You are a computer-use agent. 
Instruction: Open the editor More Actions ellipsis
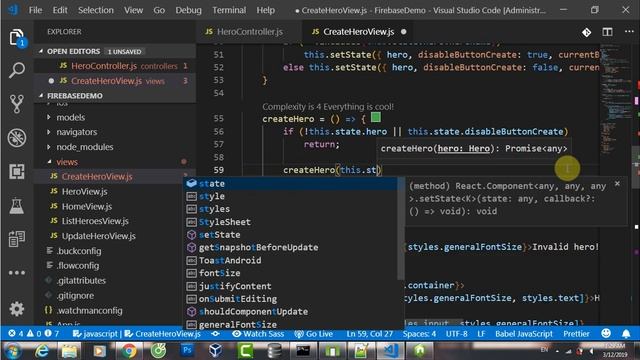pyautogui.click(x=629, y=31)
